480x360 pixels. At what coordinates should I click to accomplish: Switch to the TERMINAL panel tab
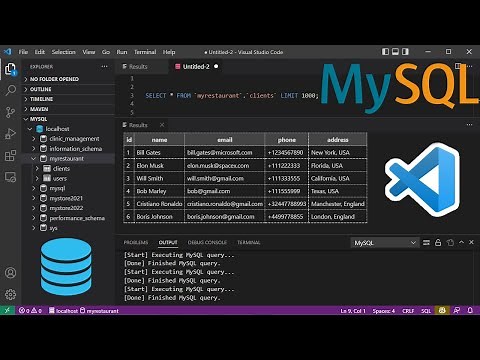[248, 242]
